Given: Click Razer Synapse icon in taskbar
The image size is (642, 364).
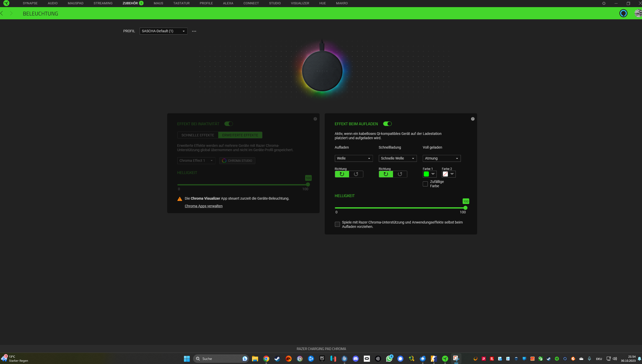Looking at the screenshot, I should 445,359.
